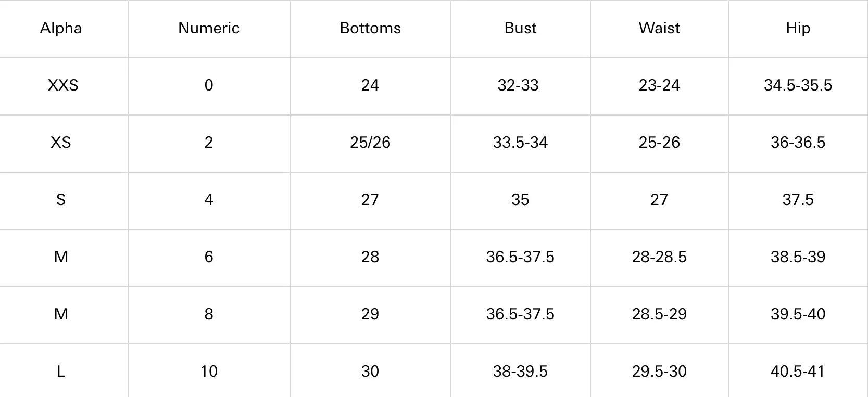
Task: Click the Waist column header
Action: 659,28
